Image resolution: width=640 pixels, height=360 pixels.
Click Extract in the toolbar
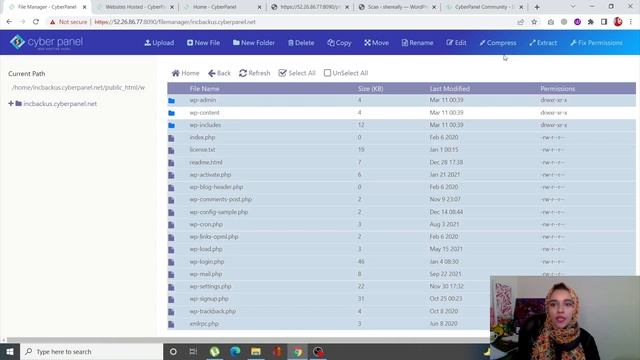tap(543, 42)
